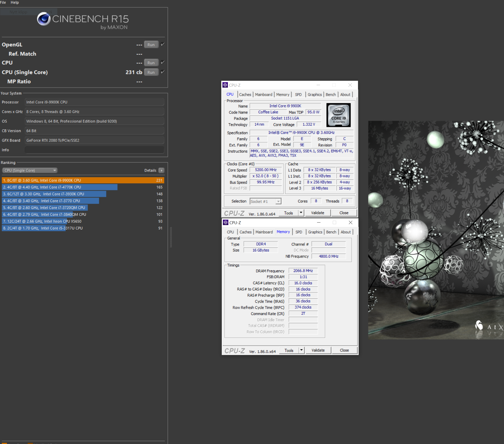Select ranking row Intel Core i7-3840QM CPU
Screen dimensions: 504x444
tap(83, 215)
